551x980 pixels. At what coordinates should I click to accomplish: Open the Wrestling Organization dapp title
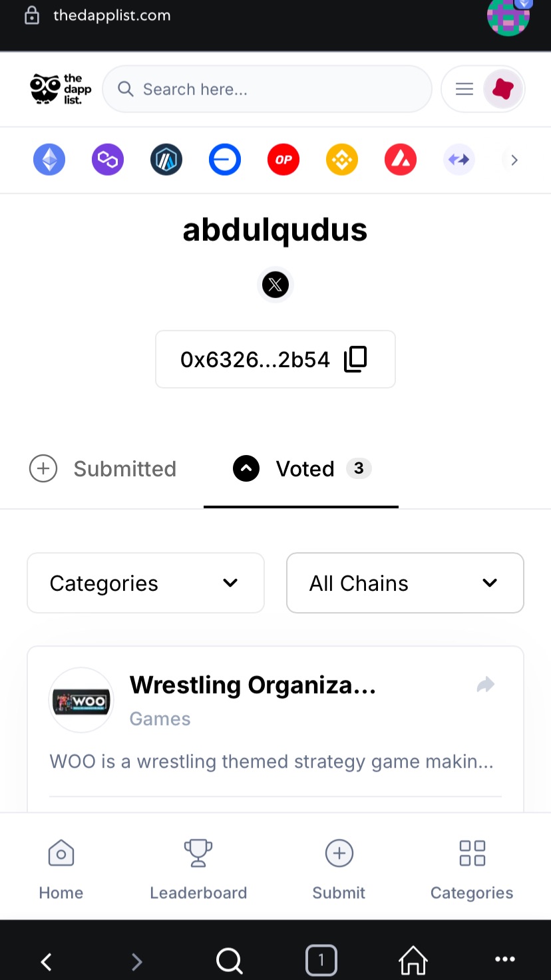click(253, 685)
